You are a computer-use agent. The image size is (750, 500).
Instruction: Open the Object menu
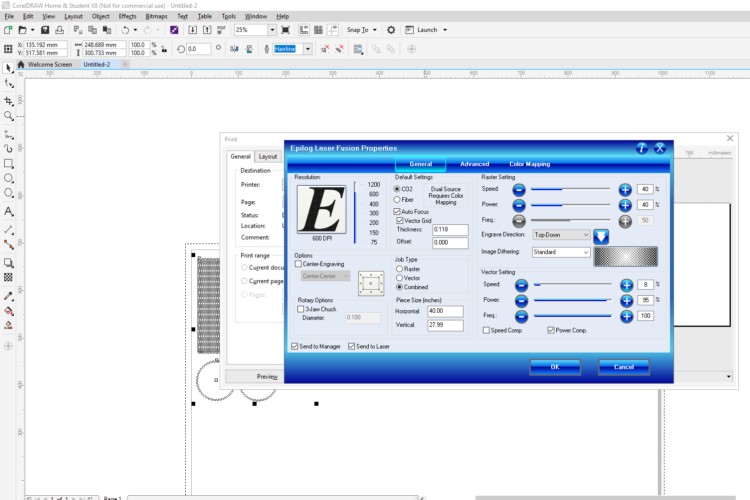pos(100,16)
